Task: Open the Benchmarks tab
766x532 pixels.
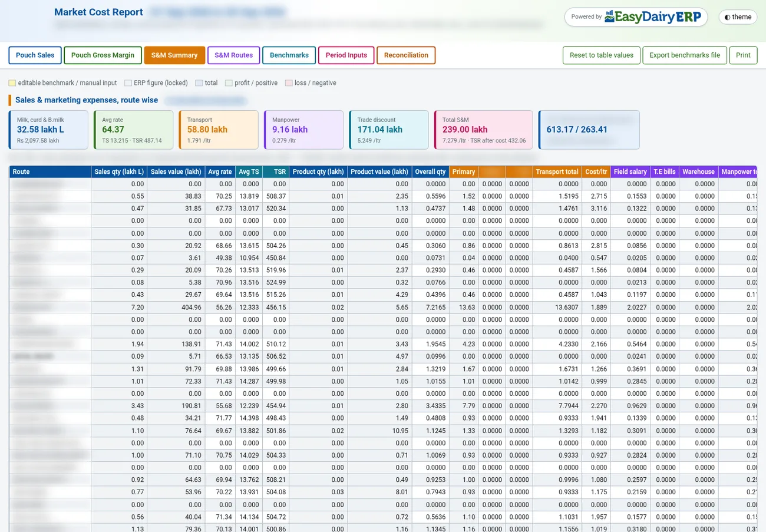Action: coord(289,55)
